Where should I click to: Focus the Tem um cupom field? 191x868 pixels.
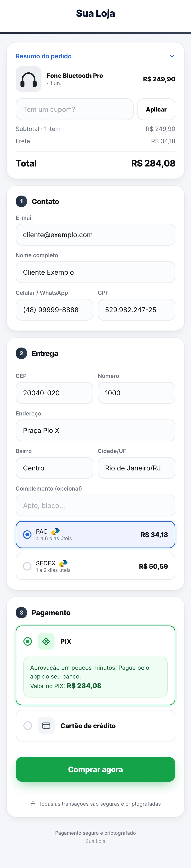pyautogui.click(x=75, y=109)
